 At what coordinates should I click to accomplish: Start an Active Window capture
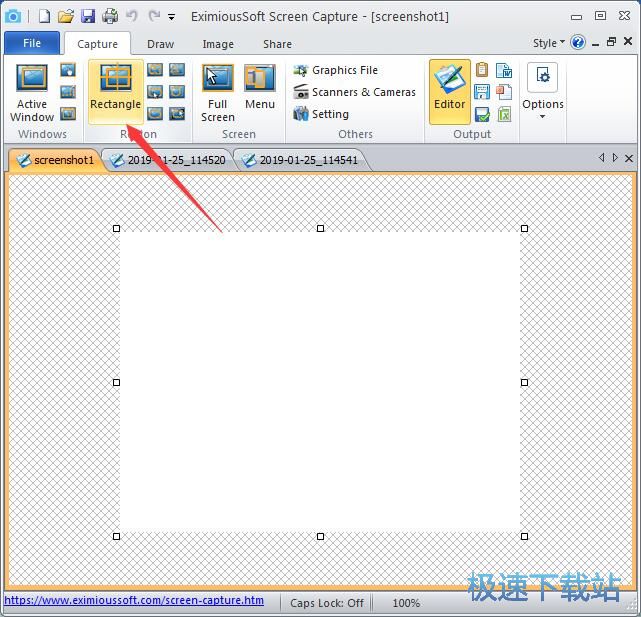click(x=32, y=93)
